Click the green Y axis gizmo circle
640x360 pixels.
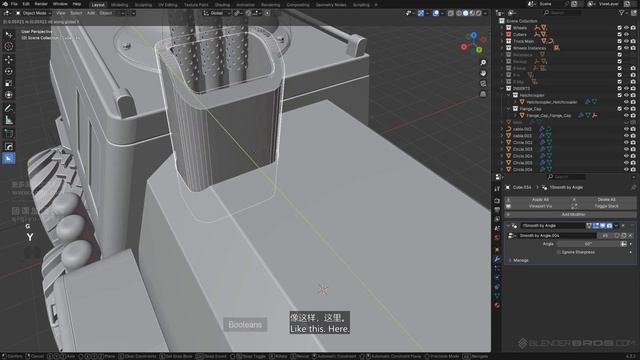click(x=479, y=50)
